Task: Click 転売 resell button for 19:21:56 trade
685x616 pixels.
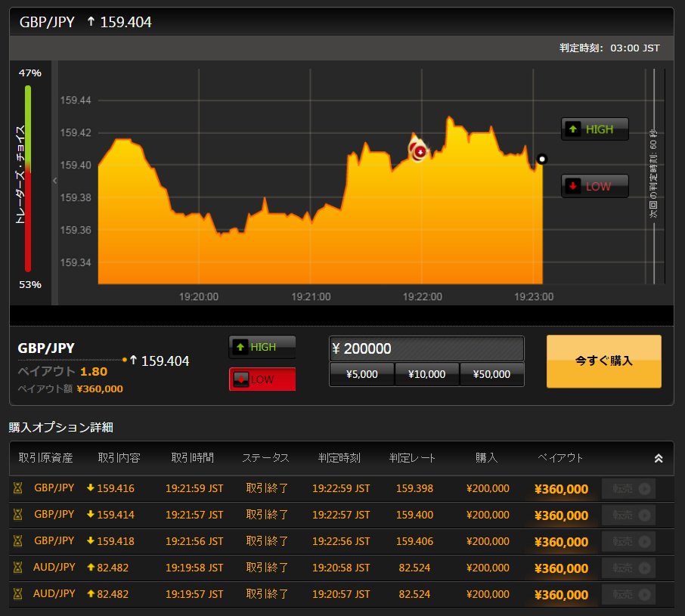Action: pyautogui.click(x=628, y=541)
